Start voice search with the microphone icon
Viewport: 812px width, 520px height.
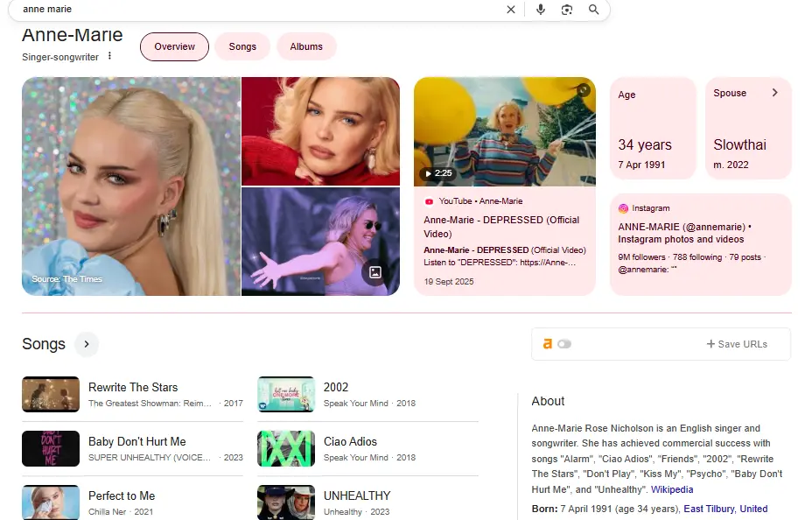541,10
